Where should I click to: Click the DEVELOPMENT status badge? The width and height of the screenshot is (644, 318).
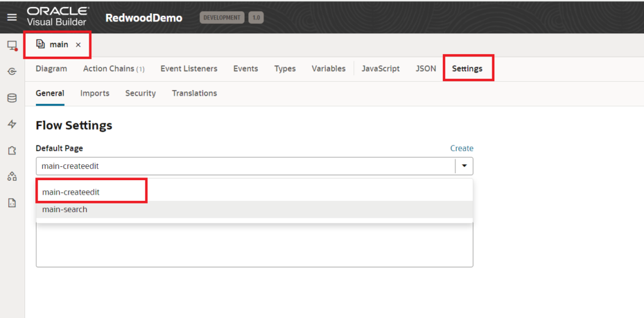(x=222, y=18)
